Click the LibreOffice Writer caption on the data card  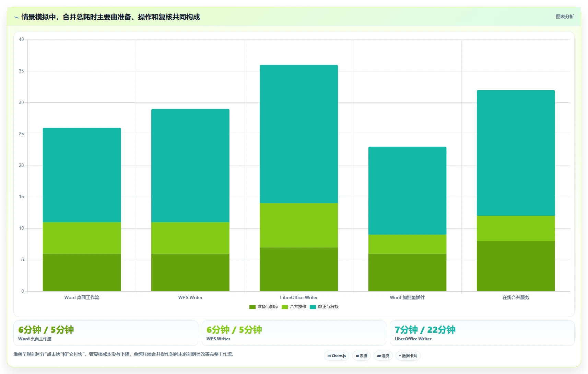pyautogui.click(x=413, y=339)
